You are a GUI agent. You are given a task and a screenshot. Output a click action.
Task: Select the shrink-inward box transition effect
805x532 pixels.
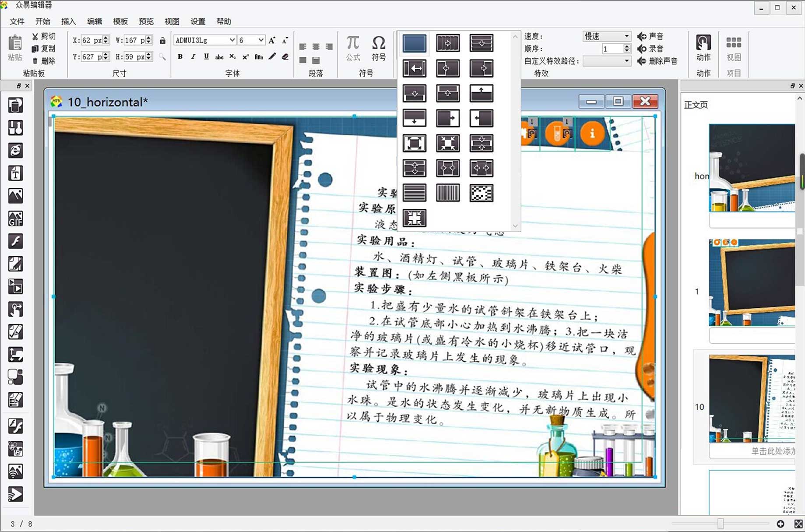tap(448, 143)
